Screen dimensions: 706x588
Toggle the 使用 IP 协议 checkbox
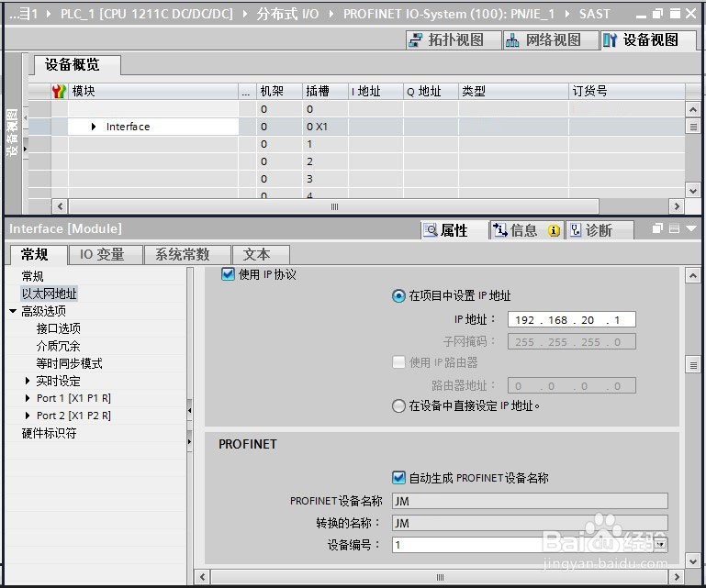point(228,274)
